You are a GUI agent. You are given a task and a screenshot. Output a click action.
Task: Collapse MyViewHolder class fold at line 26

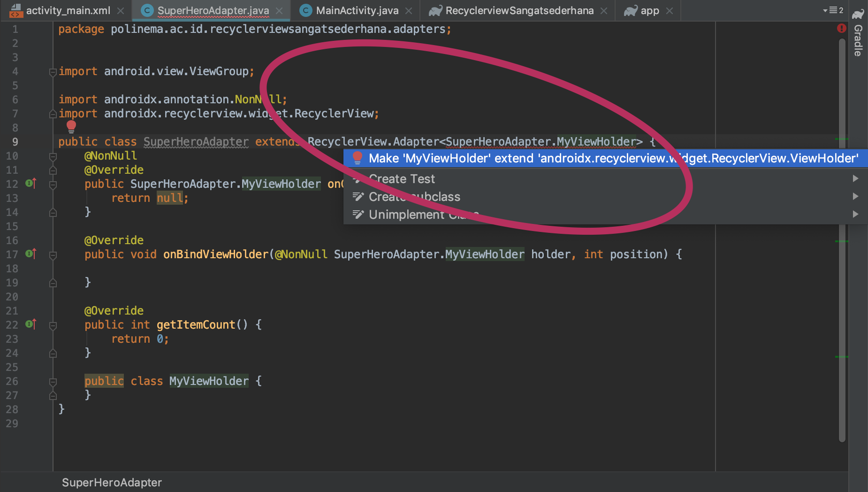tap(53, 382)
